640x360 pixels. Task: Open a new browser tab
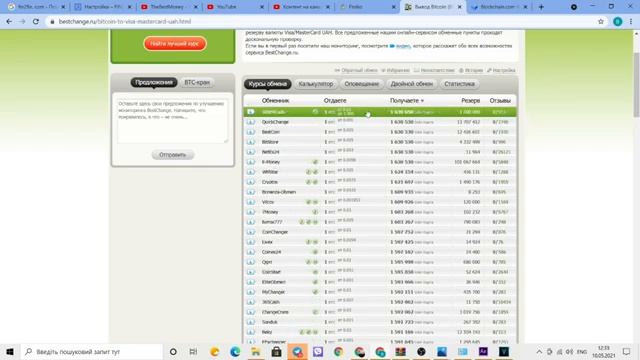coord(541,7)
